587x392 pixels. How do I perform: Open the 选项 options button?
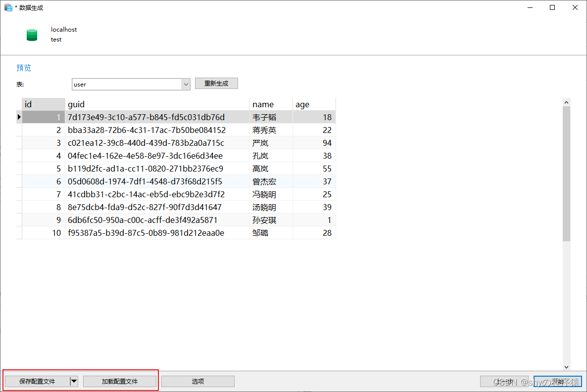[x=198, y=381]
